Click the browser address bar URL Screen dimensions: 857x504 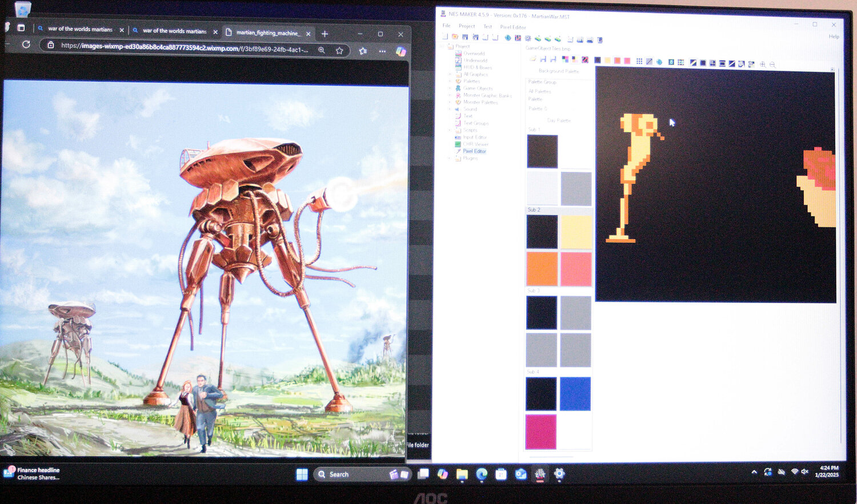coord(185,49)
